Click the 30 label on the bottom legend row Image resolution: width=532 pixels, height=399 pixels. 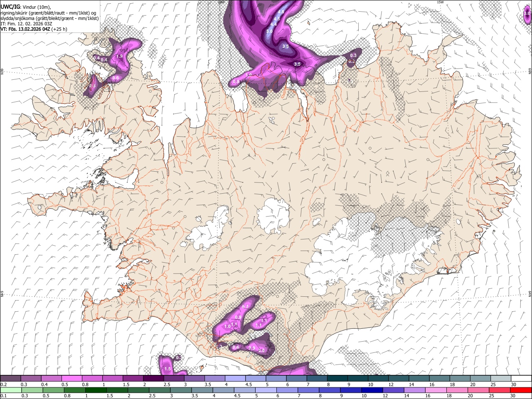tap(513, 396)
